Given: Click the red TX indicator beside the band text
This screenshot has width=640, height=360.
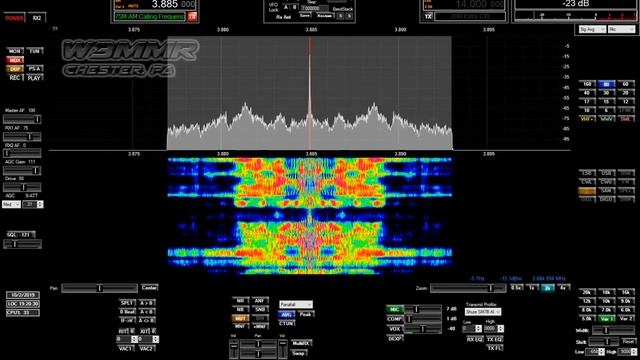Looking at the screenshot, I should [192, 17].
